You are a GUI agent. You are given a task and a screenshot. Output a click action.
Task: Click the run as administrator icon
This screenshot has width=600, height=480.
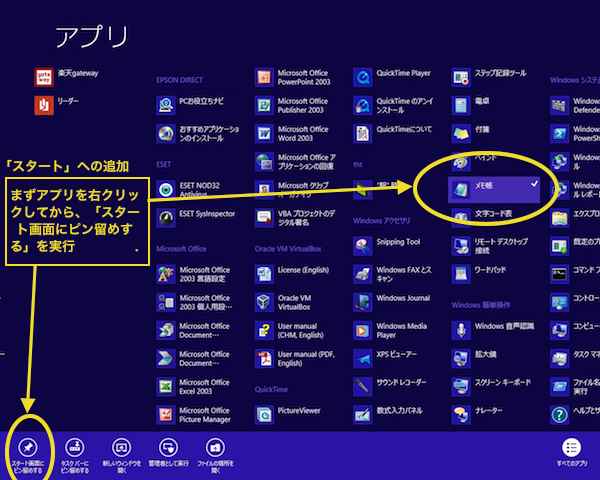pyautogui.click(x=168, y=447)
